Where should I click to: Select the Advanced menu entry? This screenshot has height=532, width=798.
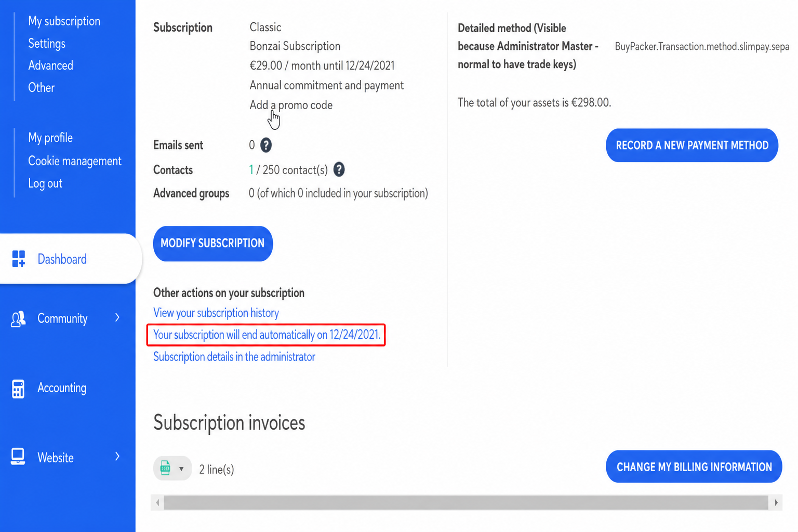pos(50,65)
